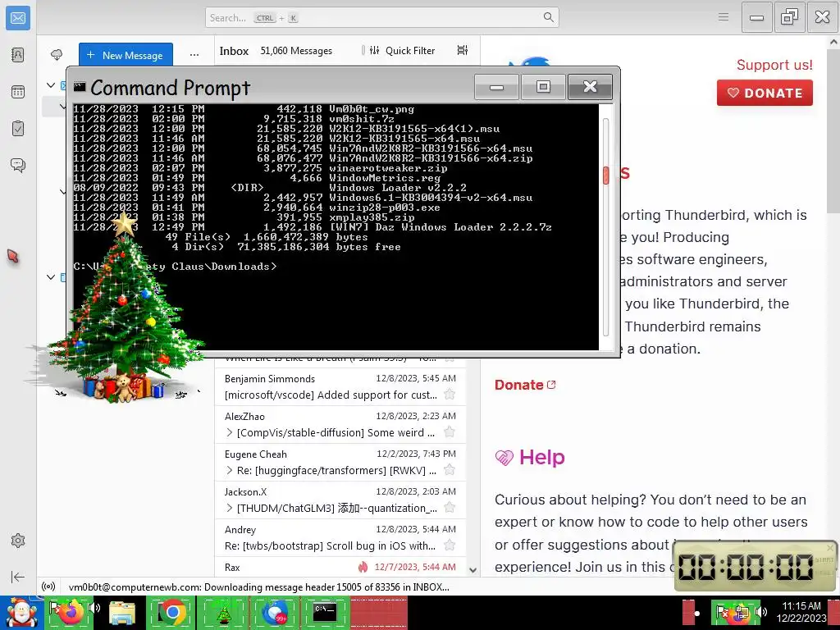
Task: Click the downloading message header status text
Action: pyautogui.click(x=258, y=587)
